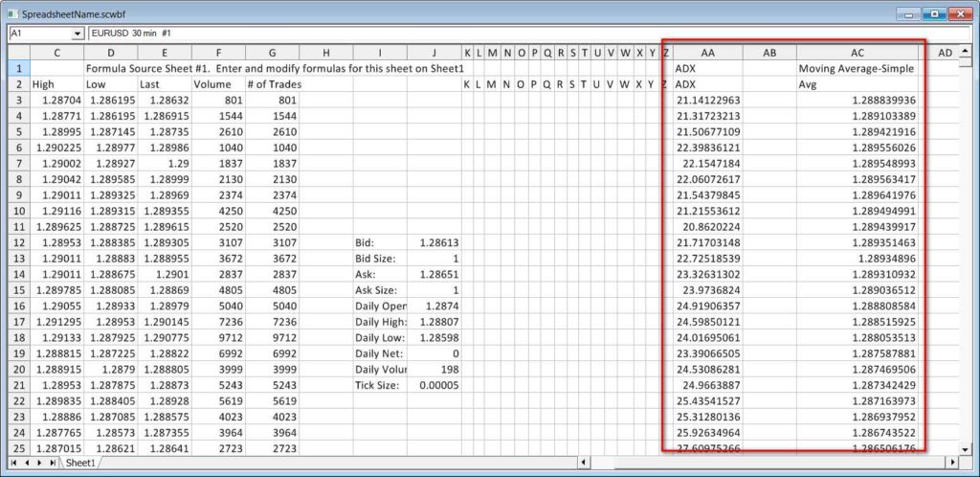
Task: Click the daily volume value 198
Action: click(434, 369)
